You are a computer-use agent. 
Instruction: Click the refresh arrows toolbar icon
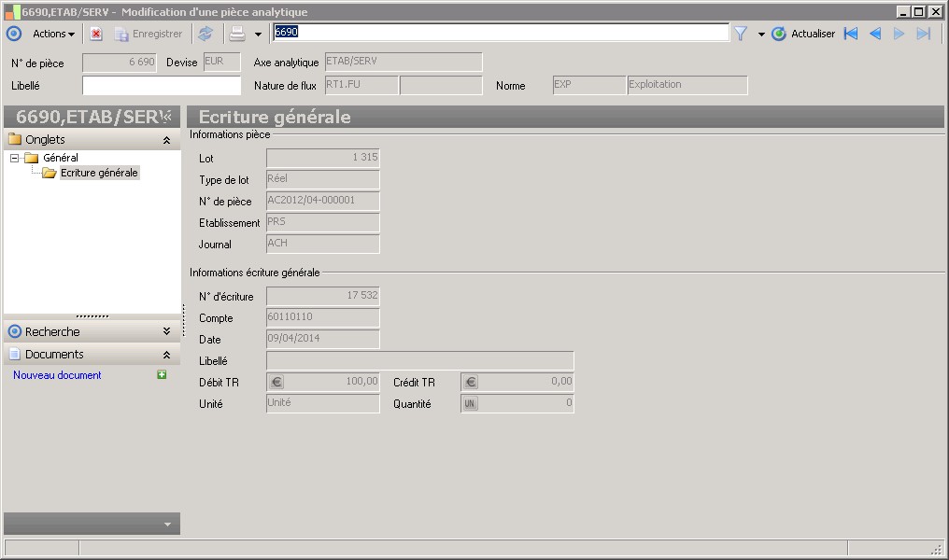tap(205, 34)
